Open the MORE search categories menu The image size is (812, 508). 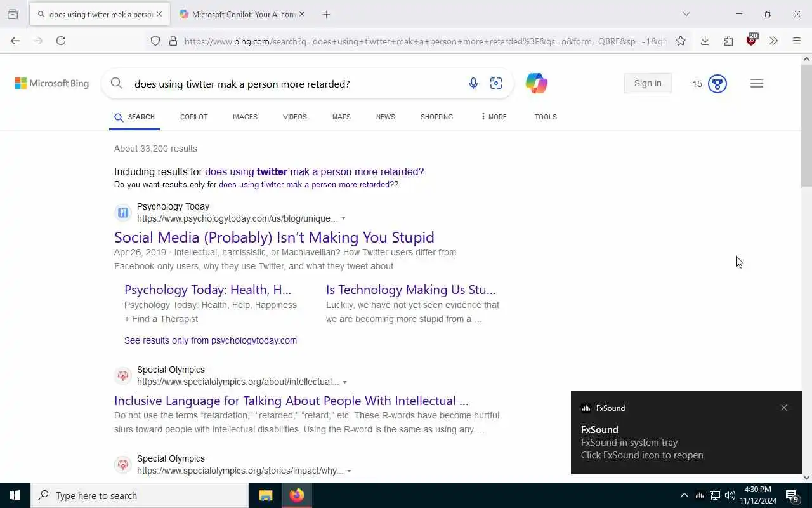(494, 117)
